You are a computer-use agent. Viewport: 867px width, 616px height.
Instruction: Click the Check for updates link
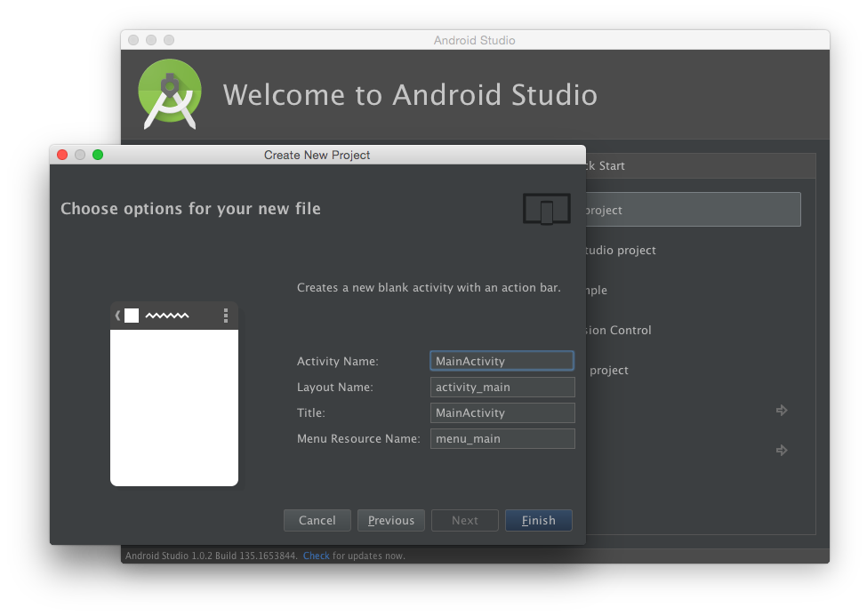[x=316, y=556]
